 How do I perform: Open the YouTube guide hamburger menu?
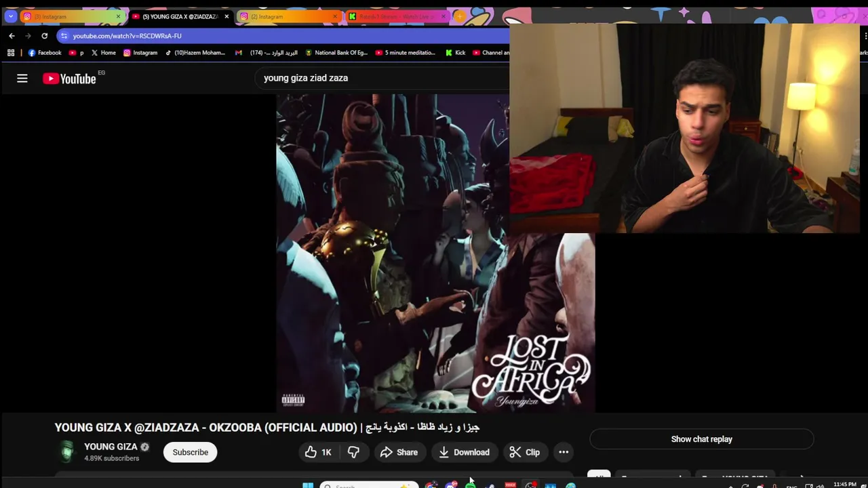[22, 79]
